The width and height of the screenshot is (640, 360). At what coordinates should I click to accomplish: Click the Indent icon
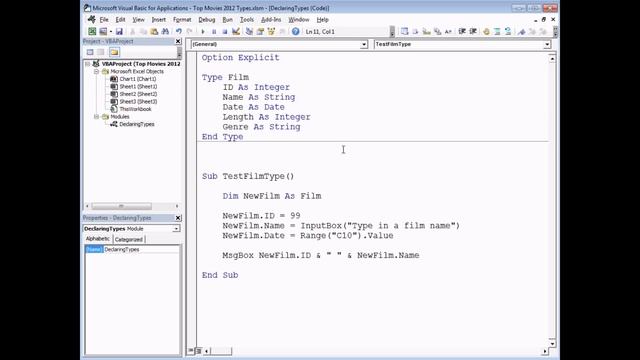(462, 31)
